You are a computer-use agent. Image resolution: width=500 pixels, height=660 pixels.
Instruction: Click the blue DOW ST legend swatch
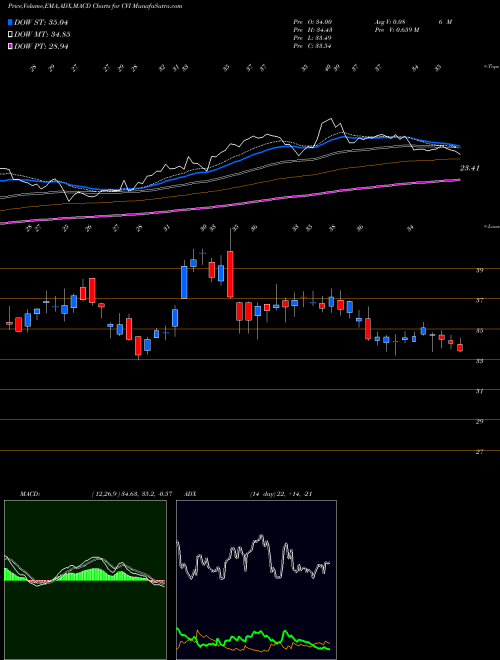tap(11, 22)
